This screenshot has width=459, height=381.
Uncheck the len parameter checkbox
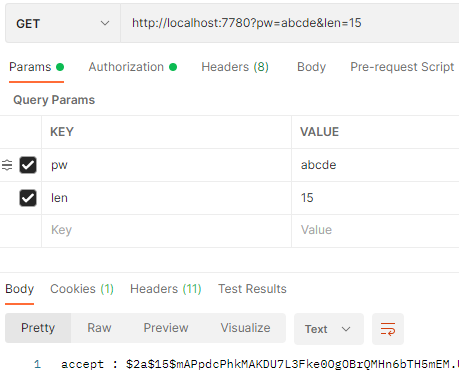coord(28,198)
